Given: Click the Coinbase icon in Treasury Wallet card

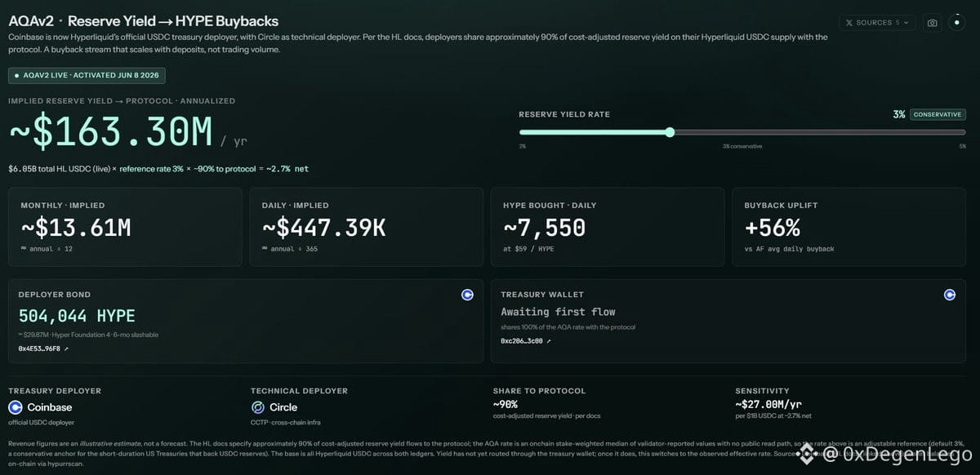Looking at the screenshot, I should pos(950,295).
